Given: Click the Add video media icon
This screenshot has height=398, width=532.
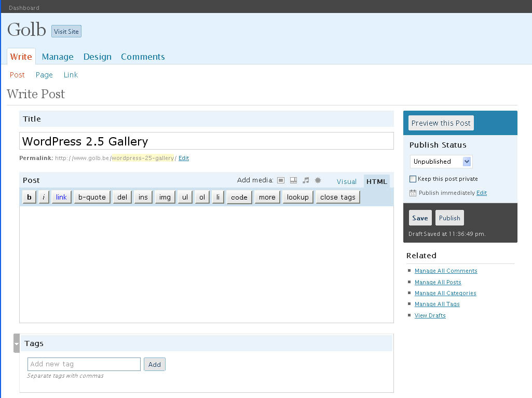Looking at the screenshot, I should [x=293, y=180].
